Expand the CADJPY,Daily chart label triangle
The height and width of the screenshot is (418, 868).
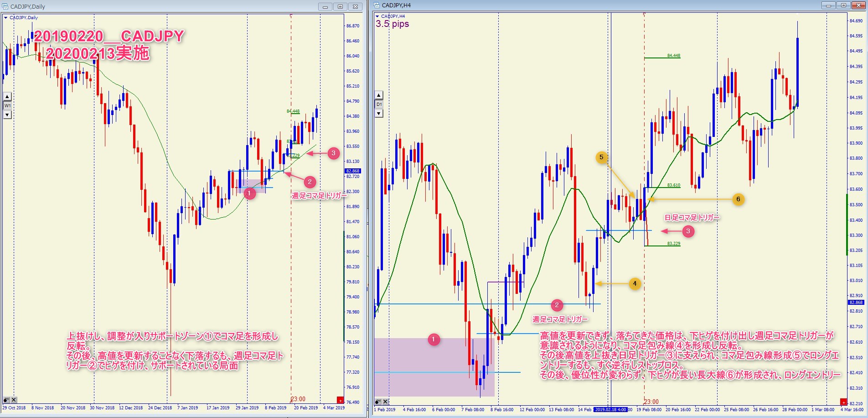(x=5, y=18)
